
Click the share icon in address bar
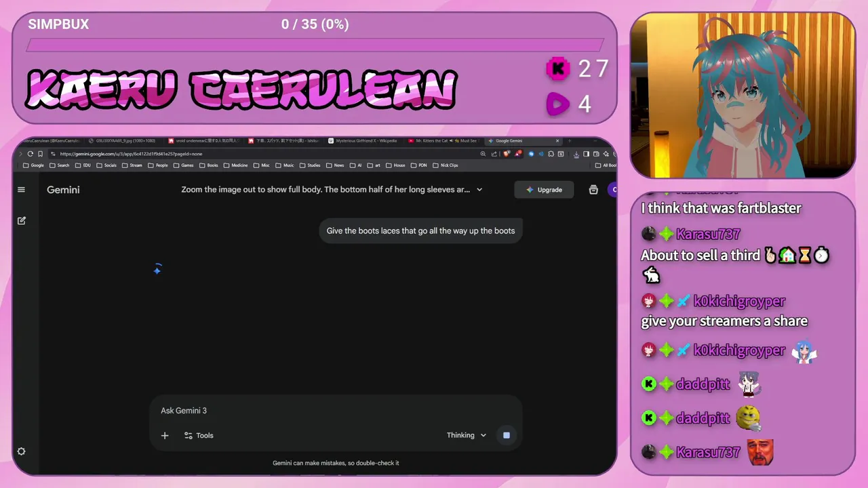click(494, 154)
